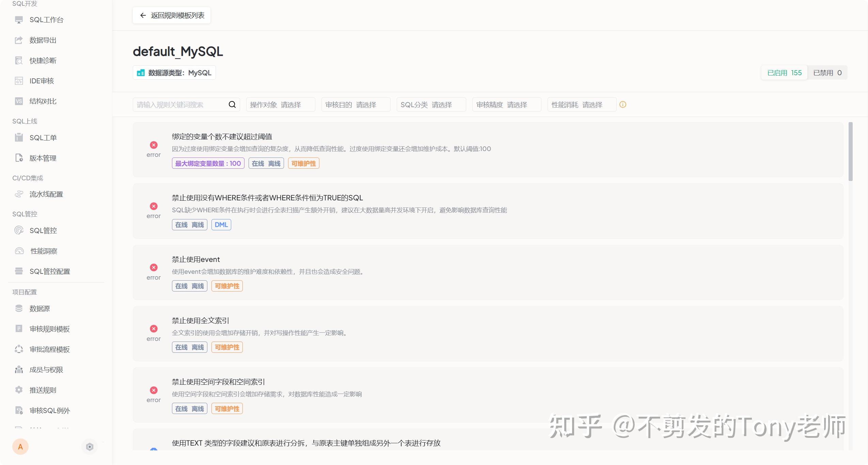
Task: Click the search magnifier icon
Action: tap(232, 104)
